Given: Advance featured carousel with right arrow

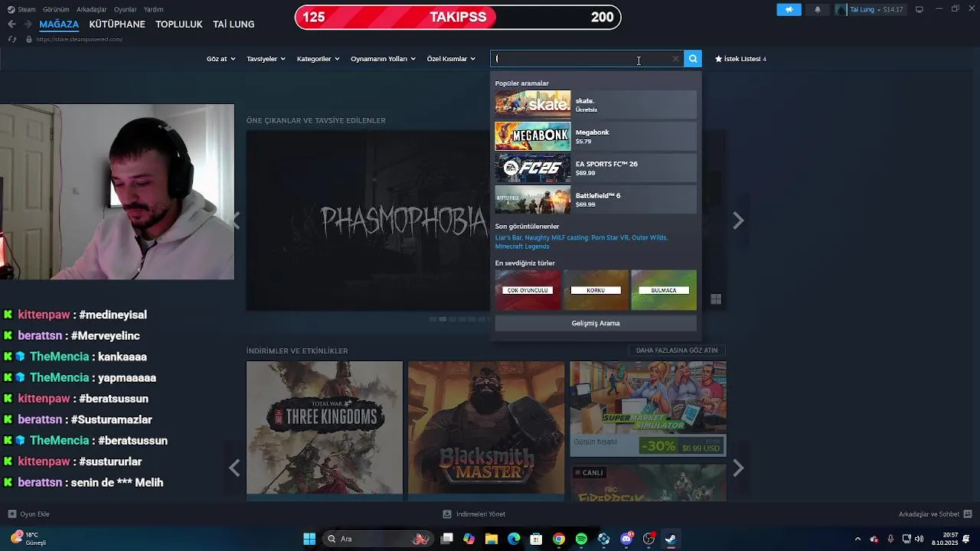Looking at the screenshot, I should 738,220.
